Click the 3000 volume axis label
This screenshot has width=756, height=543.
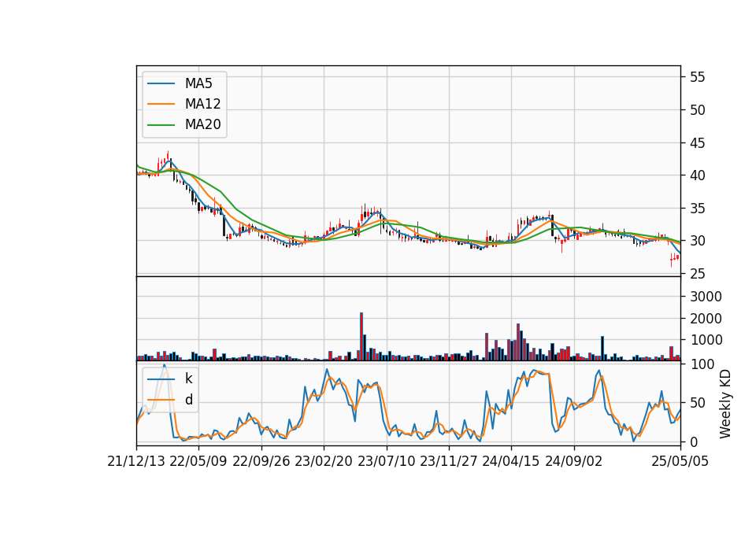706,297
